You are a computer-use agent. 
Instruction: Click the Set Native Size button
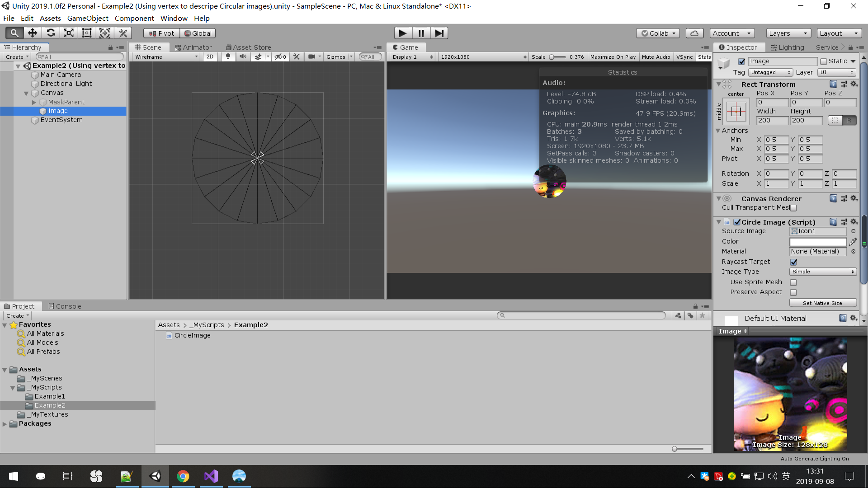click(822, 303)
